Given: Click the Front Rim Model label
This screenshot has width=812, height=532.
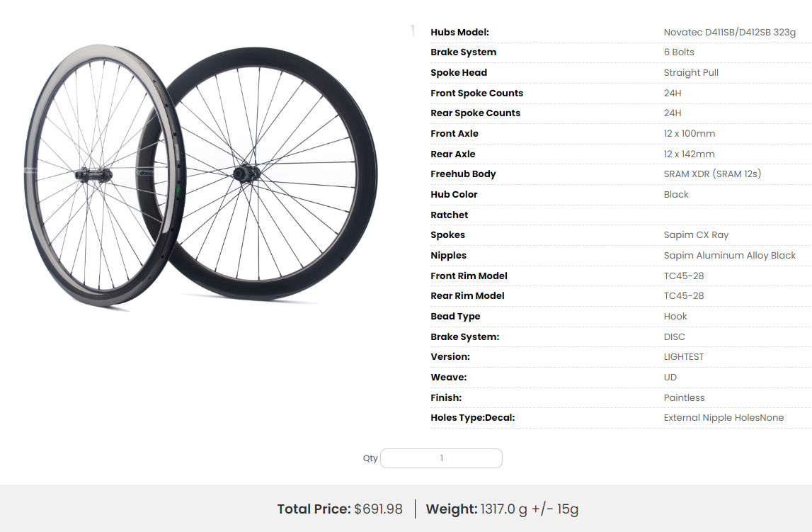Looking at the screenshot, I should [469, 276].
